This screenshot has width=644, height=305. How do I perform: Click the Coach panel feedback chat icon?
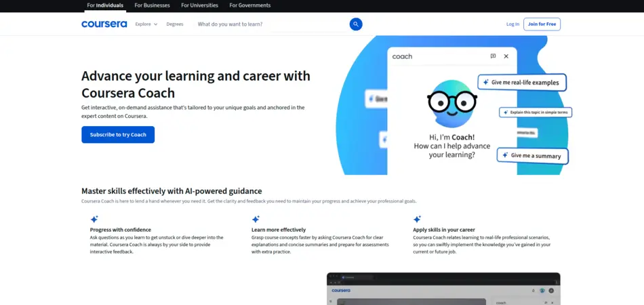493,56
